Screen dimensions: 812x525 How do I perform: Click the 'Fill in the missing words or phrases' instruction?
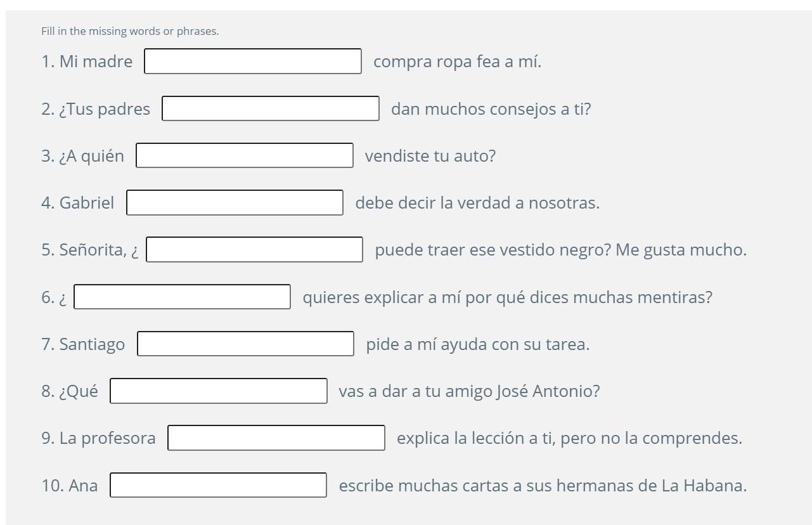coord(130,31)
